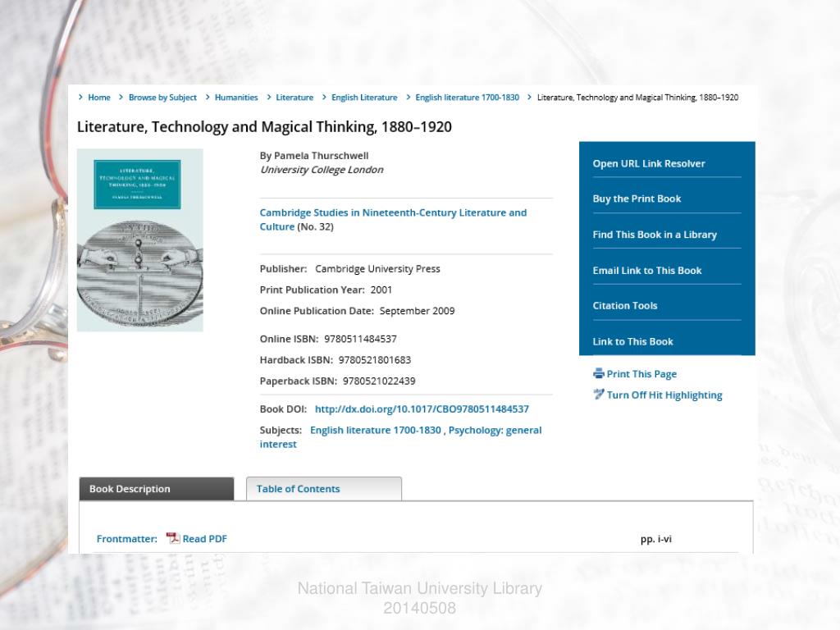This screenshot has width=840, height=630.
Task: Select Open URL Link Resolver
Action: pyautogui.click(x=649, y=163)
